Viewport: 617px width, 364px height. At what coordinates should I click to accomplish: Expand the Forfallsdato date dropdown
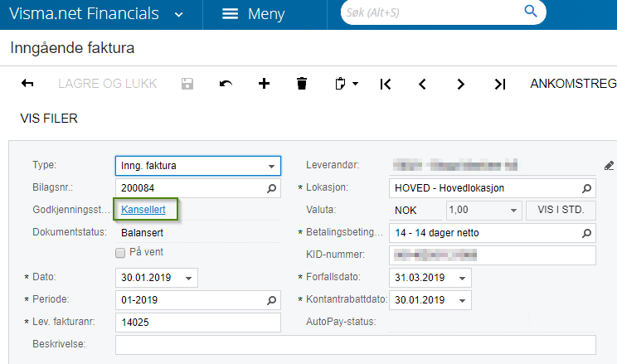pos(462,279)
